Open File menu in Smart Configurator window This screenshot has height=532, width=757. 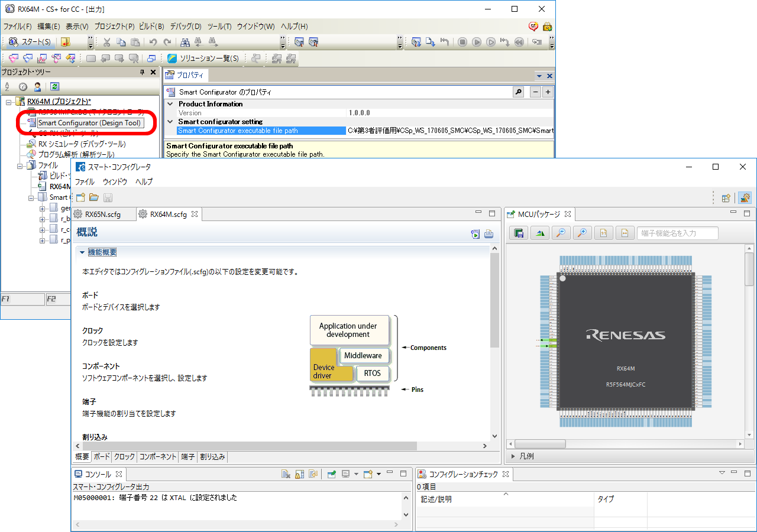85,181
